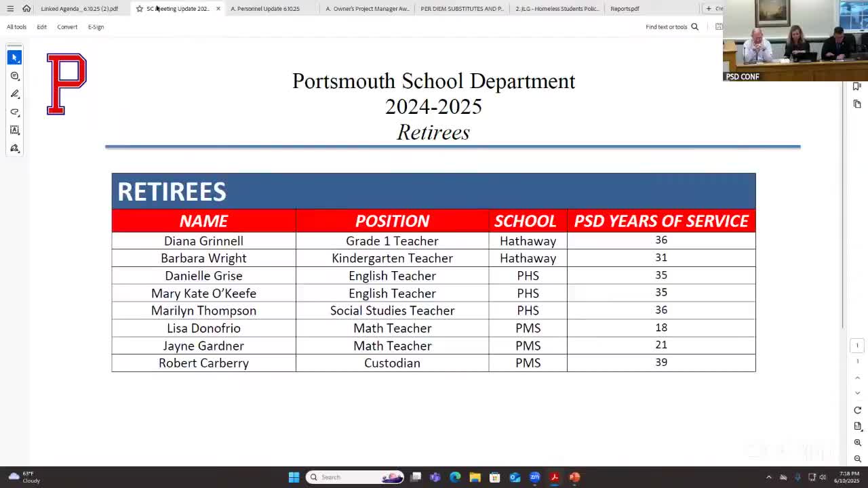Image resolution: width=868 pixels, height=488 pixels.
Task: Switch to Reports.pdf tab
Action: [625, 9]
